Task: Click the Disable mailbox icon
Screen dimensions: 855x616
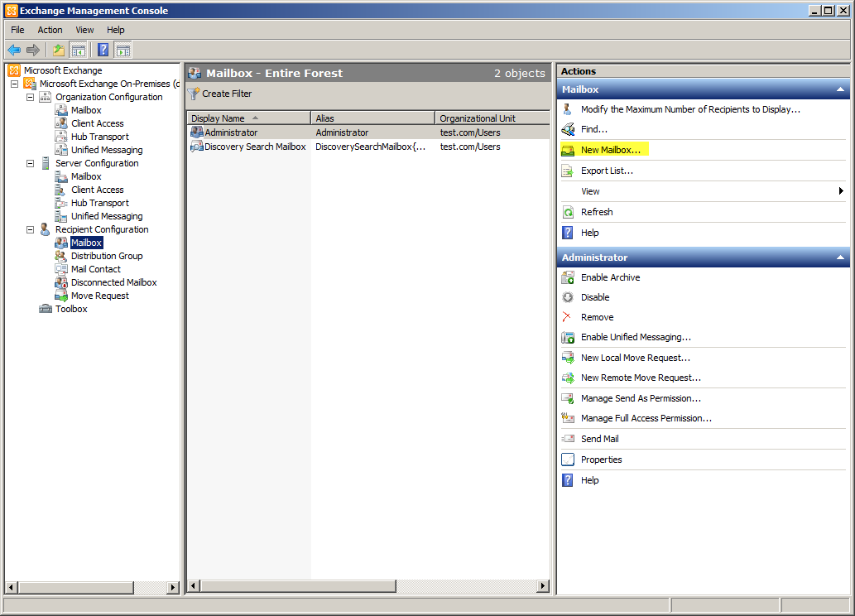Action: pos(568,297)
